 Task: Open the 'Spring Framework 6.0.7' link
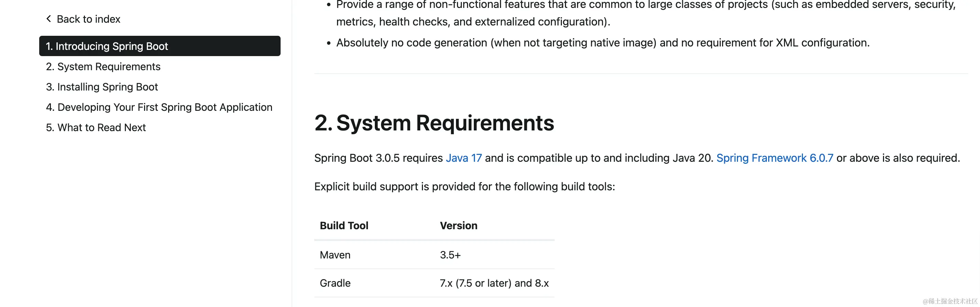coord(775,158)
